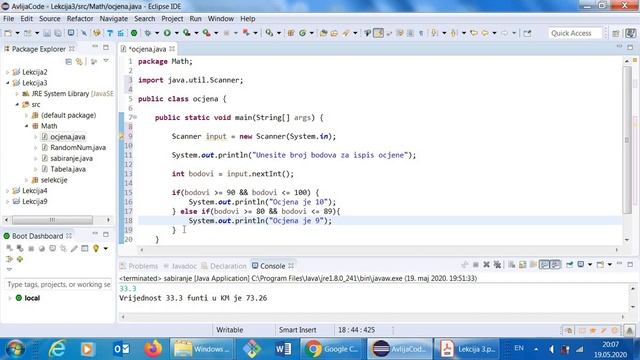Open the File menu
The width and height of the screenshot is (640, 360).
[x=9, y=19]
